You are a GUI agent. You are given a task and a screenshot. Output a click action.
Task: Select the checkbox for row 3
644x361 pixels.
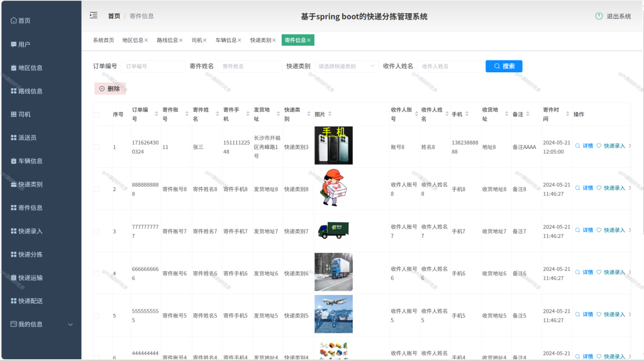point(96,231)
